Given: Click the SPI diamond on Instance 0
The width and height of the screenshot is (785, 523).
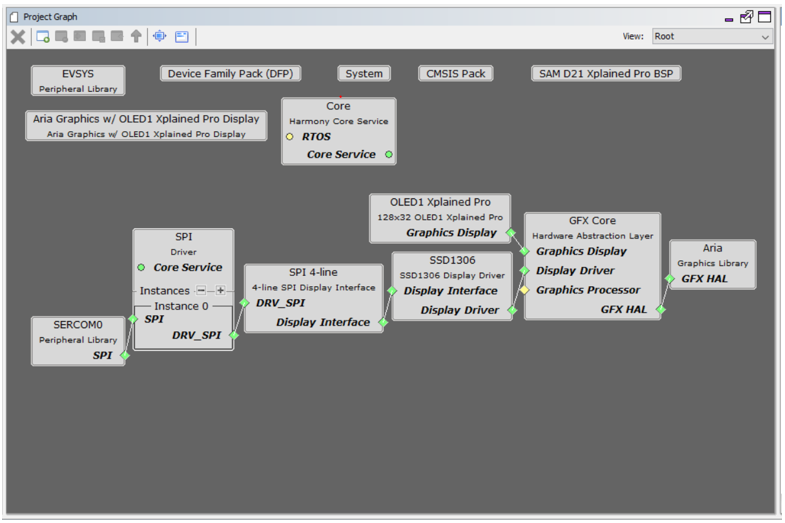Looking at the screenshot, I should coord(133,319).
